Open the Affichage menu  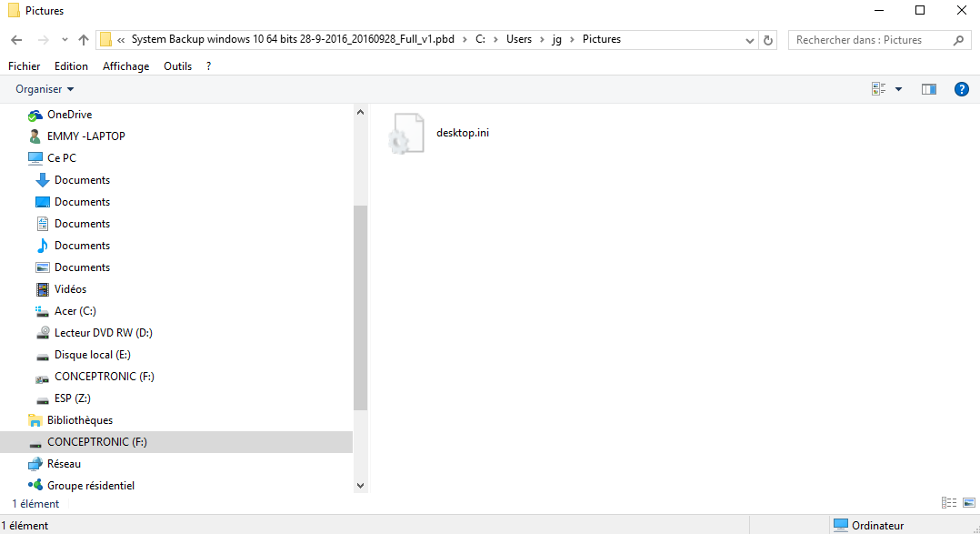pos(125,66)
